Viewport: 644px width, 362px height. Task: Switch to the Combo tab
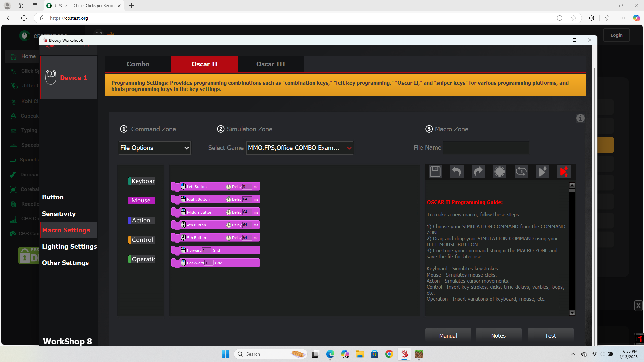click(138, 64)
